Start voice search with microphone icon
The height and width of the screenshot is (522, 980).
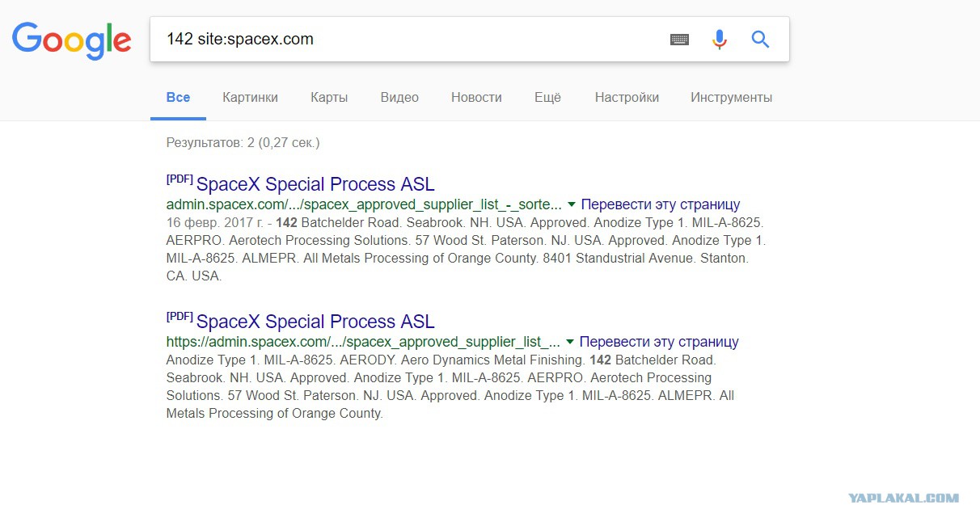coord(720,39)
